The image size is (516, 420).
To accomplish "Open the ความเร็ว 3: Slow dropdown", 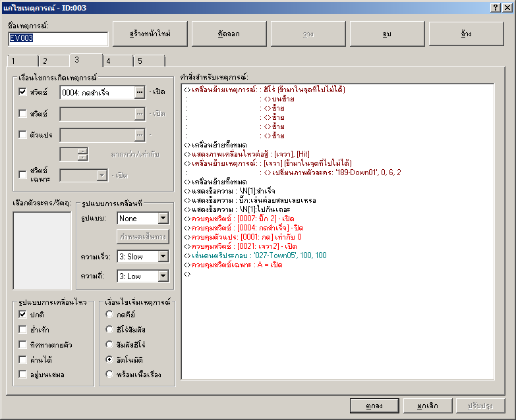I will point(143,256).
